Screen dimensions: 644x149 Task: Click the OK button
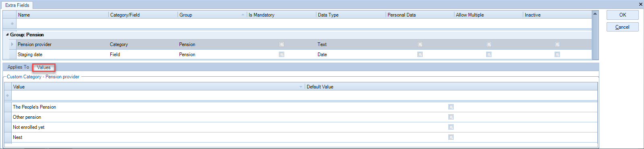pyautogui.click(x=622, y=15)
